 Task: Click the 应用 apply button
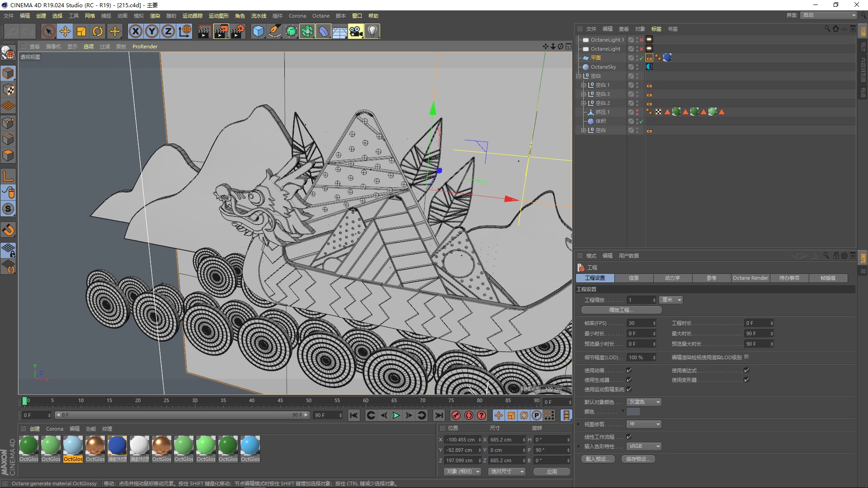[x=552, y=471]
